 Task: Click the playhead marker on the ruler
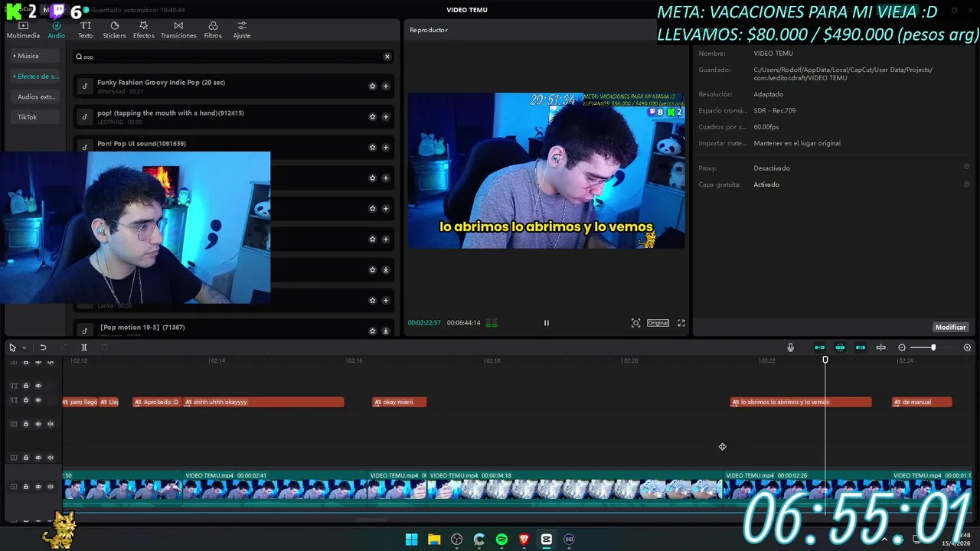[x=825, y=360]
